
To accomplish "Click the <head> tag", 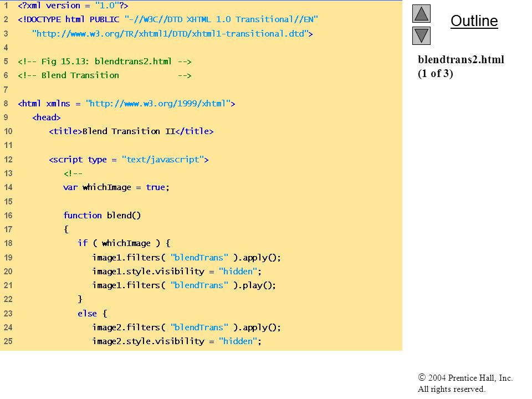I will click(x=47, y=117).
